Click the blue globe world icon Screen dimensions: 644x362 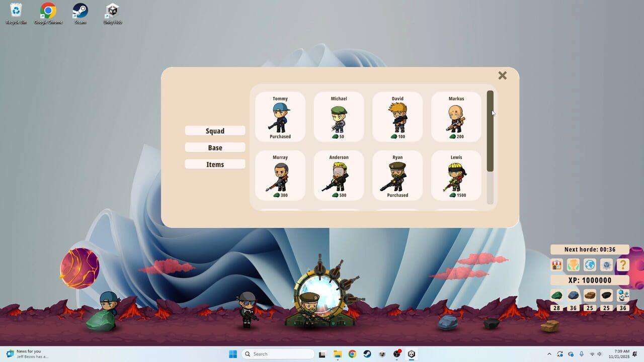[590, 265]
